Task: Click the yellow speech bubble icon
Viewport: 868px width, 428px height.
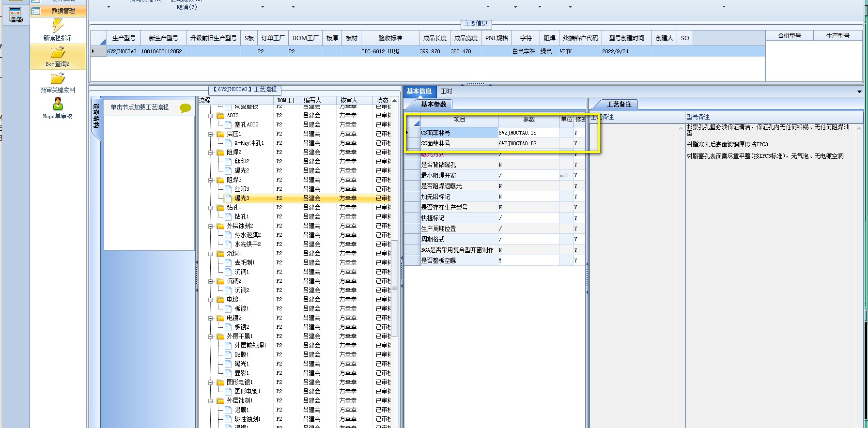Action: click(x=186, y=108)
